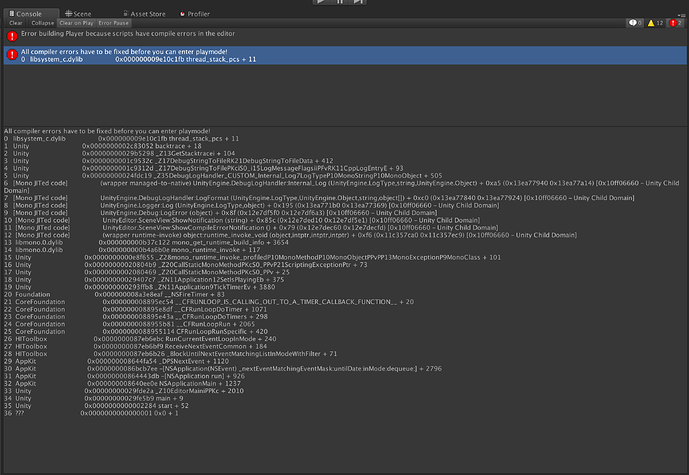Screen dimensions: 689x475
Task: Click stack line 32 'NSApplicationMain + 1237'
Action: click(x=122, y=384)
